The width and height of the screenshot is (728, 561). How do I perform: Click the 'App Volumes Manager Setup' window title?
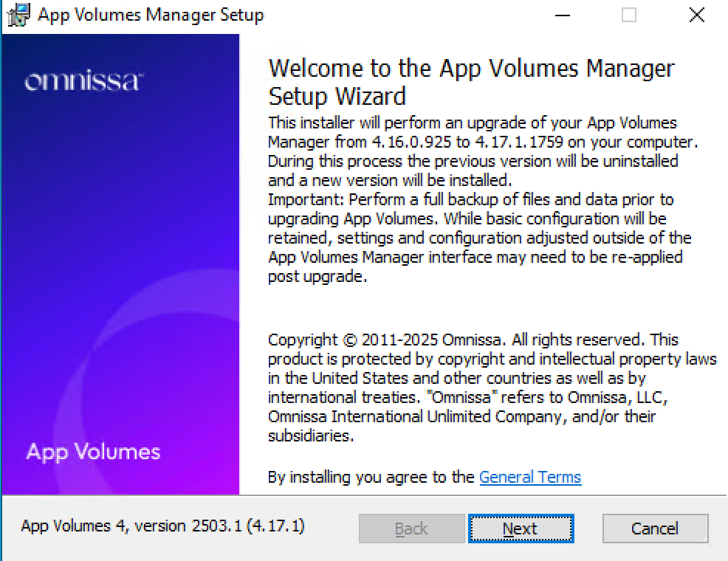click(x=151, y=15)
